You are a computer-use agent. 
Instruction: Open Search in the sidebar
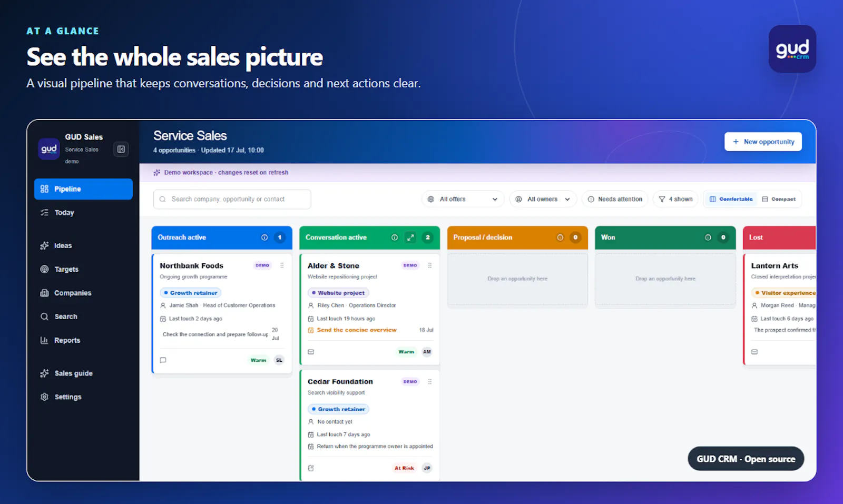click(x=83, y=317)
